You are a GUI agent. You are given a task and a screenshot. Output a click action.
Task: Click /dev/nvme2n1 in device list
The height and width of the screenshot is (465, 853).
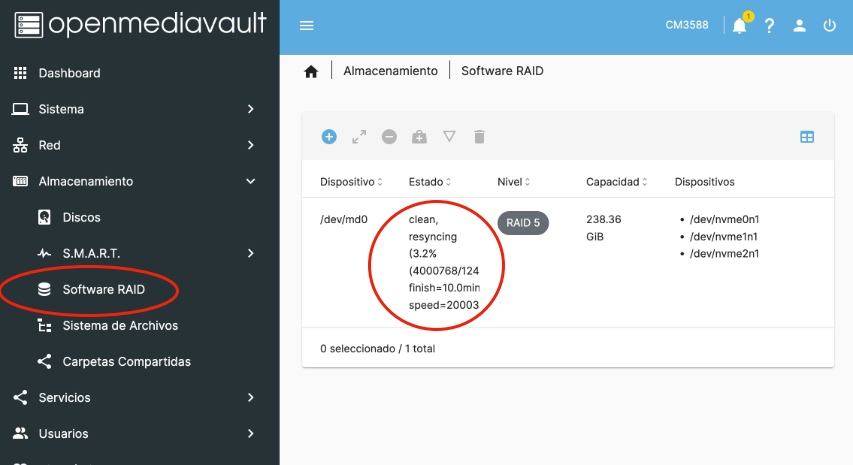(x=724, y=253)
